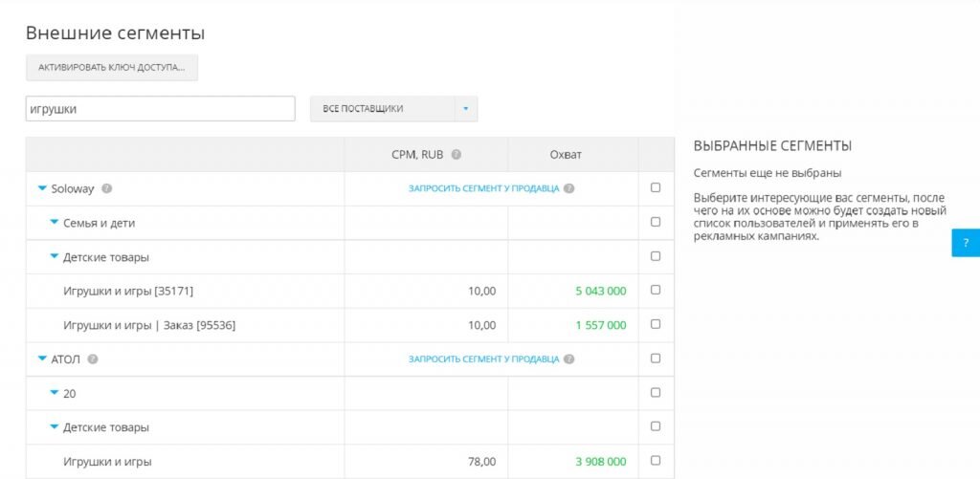Screen dimensions: 980x479
Task: Click the Выбранные сегменты heading
Action: (x=772, y=146)
